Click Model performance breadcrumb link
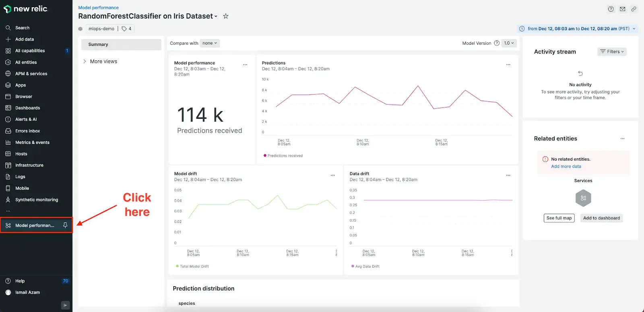 pos(99,8)
